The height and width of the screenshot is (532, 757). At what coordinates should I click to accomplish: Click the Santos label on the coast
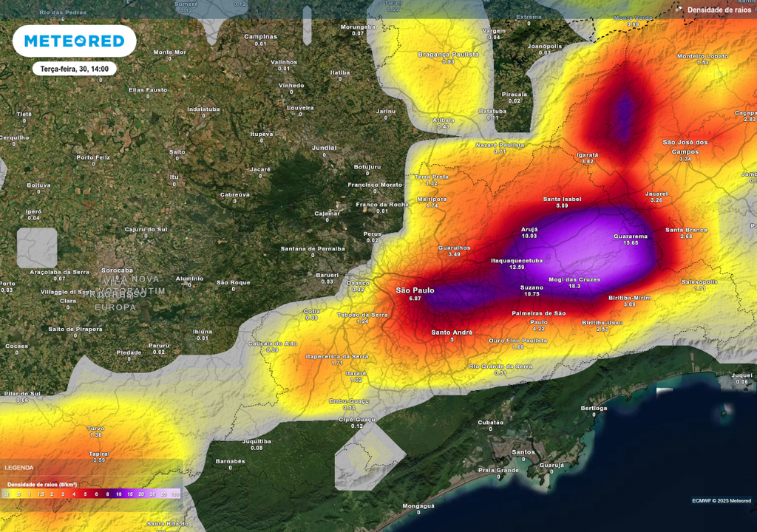[523, 451]
